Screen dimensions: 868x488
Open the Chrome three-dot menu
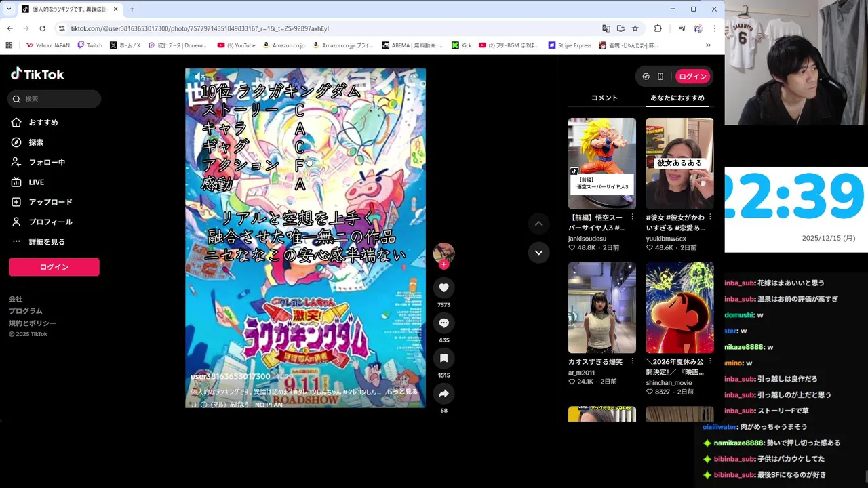point(714,28)
